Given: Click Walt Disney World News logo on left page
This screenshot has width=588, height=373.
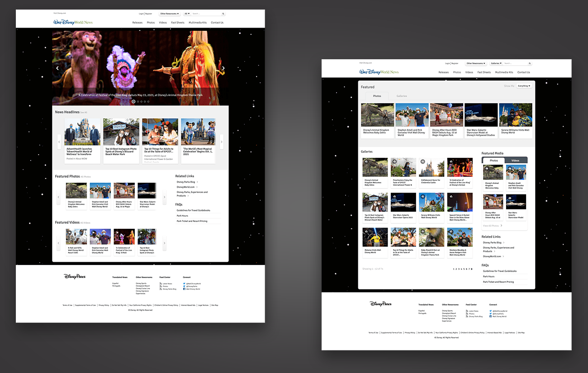Looking at the screenshot, I should point(73,22).
